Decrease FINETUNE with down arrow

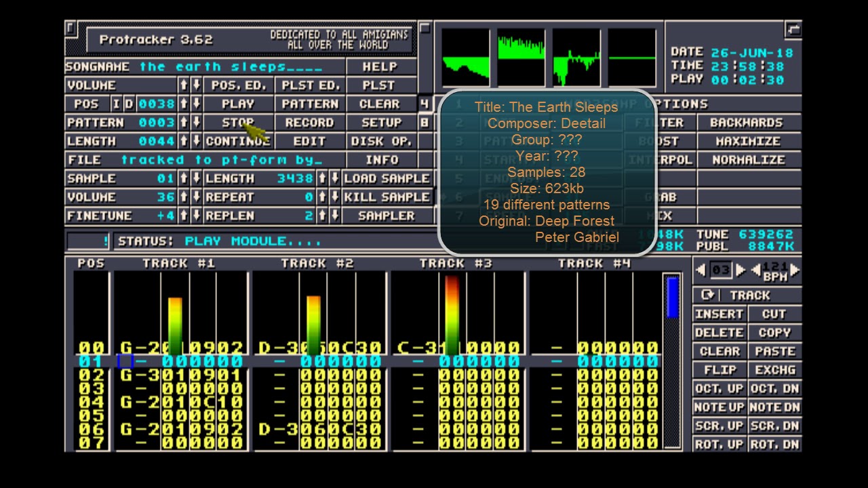[x=196, y=216]
